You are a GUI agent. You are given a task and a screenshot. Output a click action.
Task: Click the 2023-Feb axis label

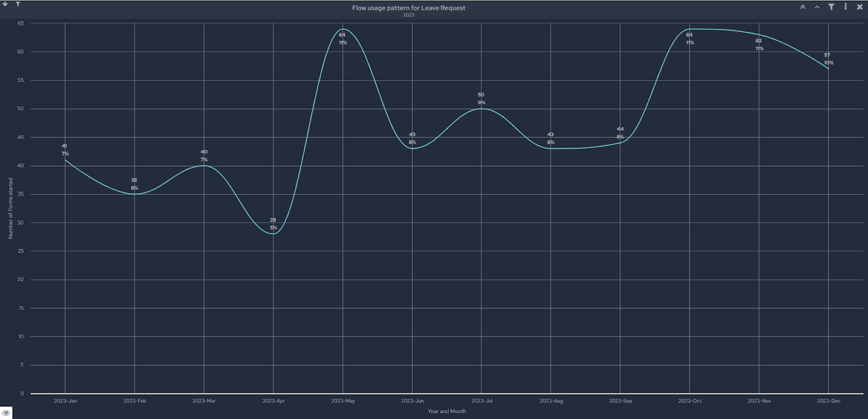[135, 401]
